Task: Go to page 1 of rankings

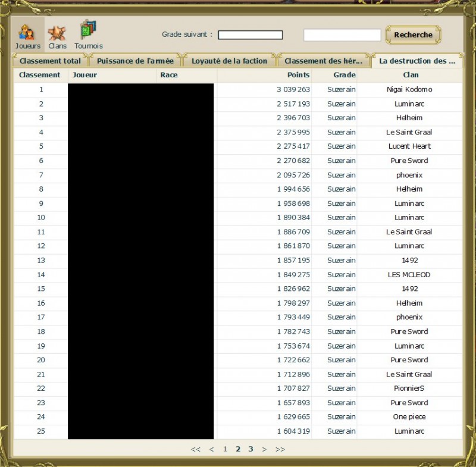Action: (x=225, y=449)
